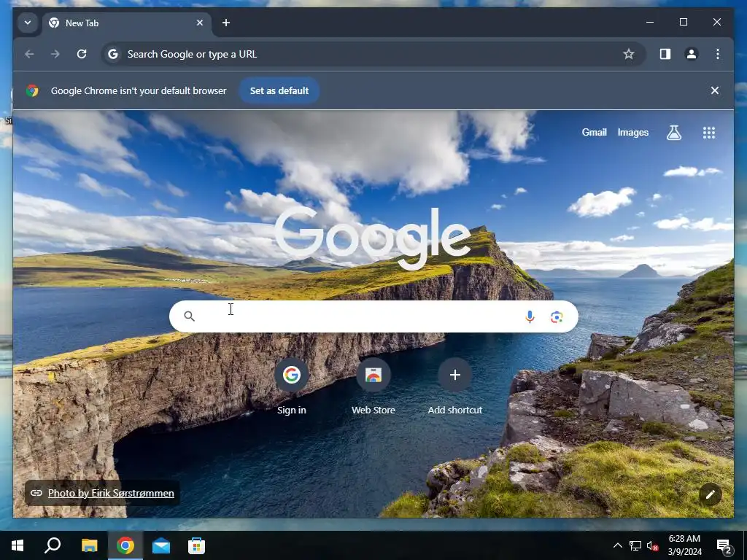The width and height of the screenshot is (747, 560).
Task: Click inside the Google search box
Action: point(373,316)
